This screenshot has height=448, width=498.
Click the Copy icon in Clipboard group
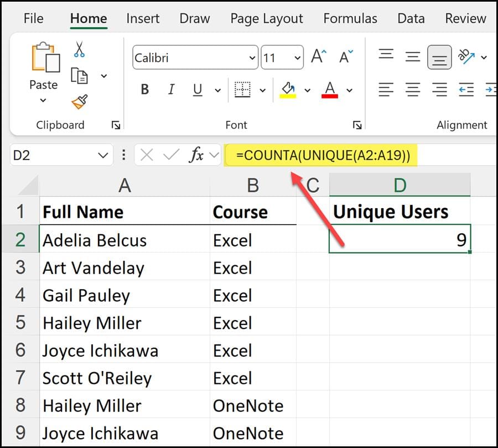79,75
